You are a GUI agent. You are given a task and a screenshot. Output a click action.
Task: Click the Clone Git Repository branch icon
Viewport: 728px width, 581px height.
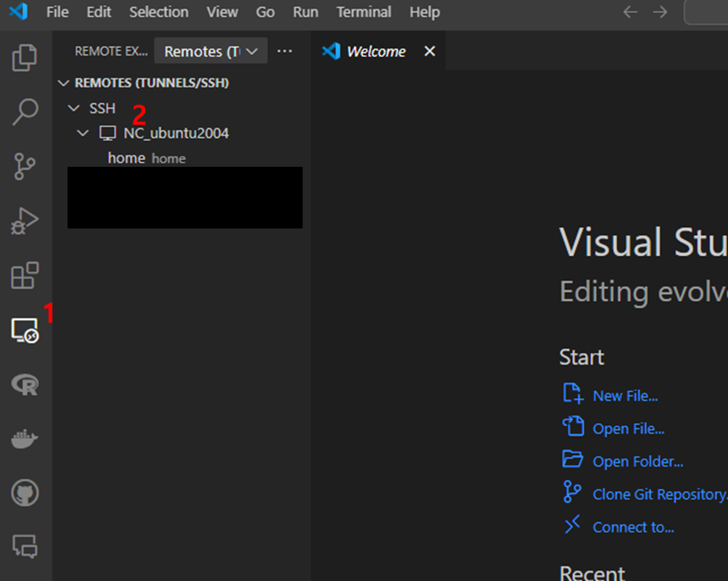pyautogui.click(x=572, y=492)
